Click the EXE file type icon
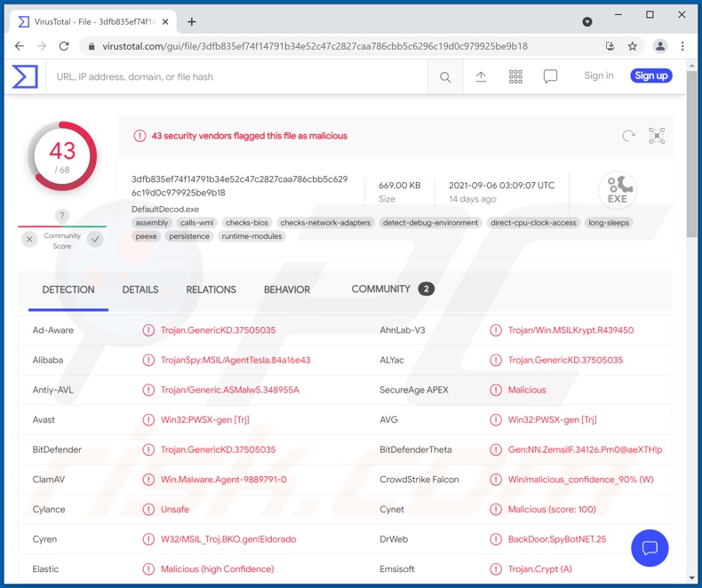 [618, 190]
